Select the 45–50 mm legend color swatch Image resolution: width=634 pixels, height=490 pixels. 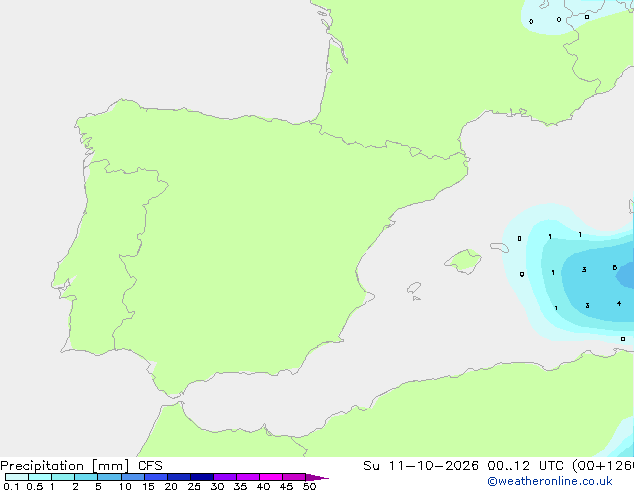(294, 477)
